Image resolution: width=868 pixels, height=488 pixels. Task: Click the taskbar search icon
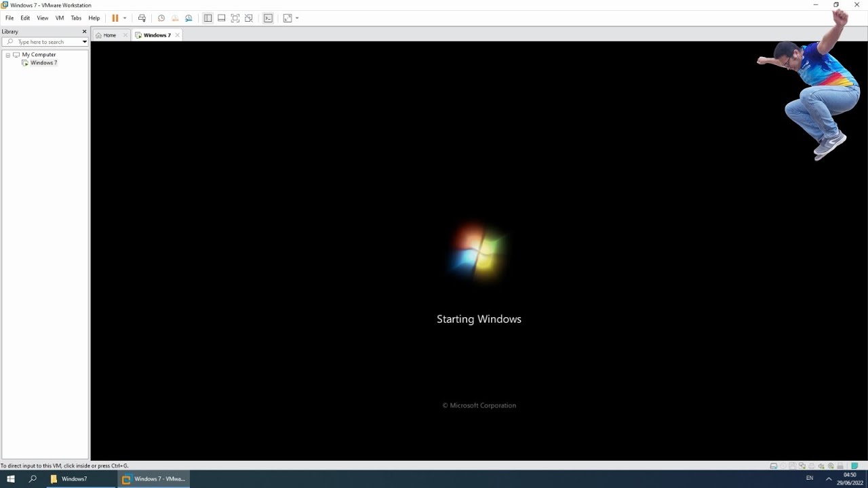coord(33,479)
